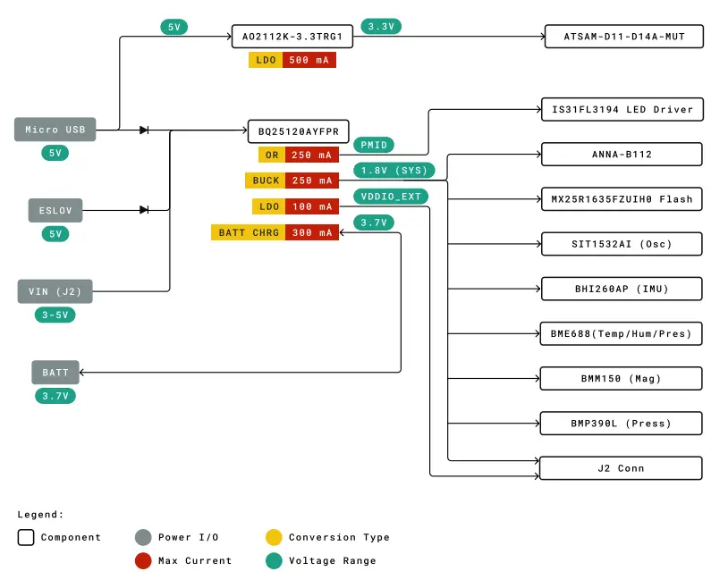Click the BMM150 (Mag) box
Viewport: 711px width, 588px height.
[x=622, y=378]
